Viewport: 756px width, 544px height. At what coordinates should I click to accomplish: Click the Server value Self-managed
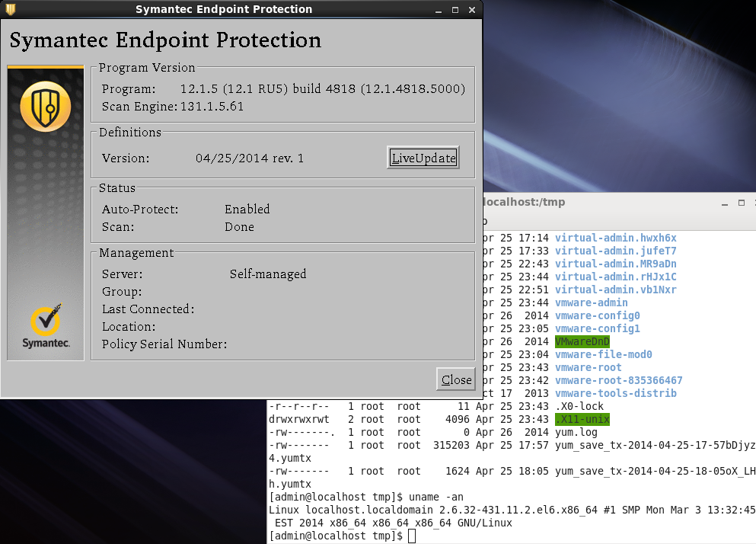[267, 274]
